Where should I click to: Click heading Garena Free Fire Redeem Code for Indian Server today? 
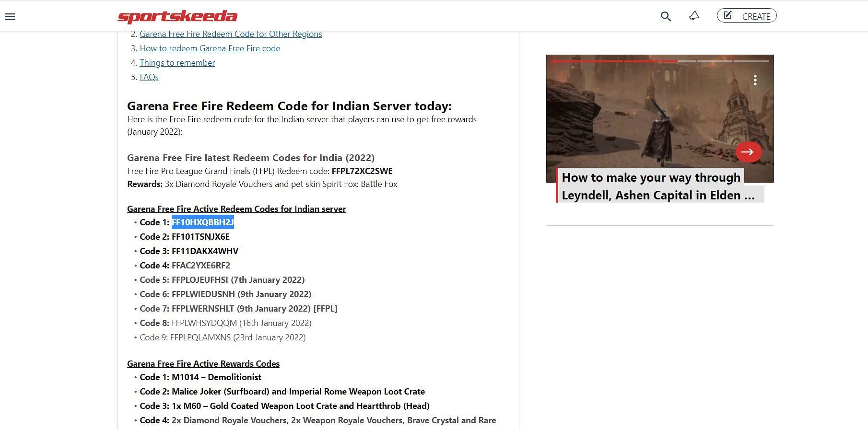[289, 106]
